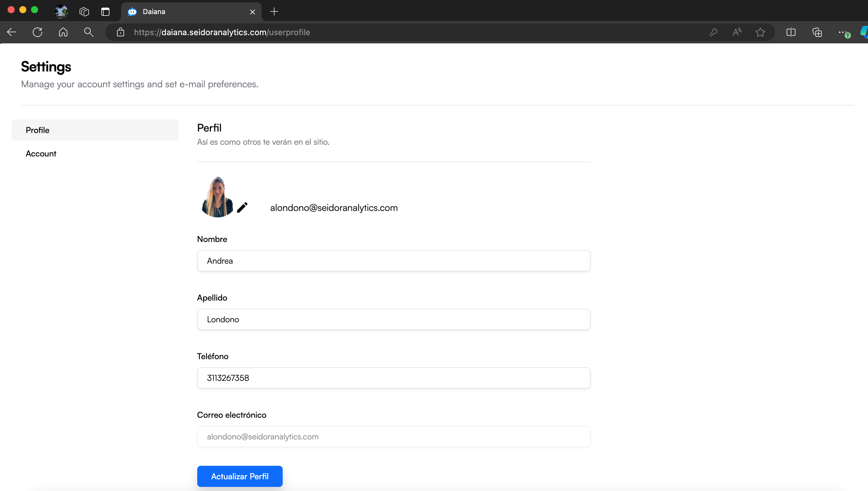View site info via the lock icon
868x491 pixels.
[x=120, y=33]
